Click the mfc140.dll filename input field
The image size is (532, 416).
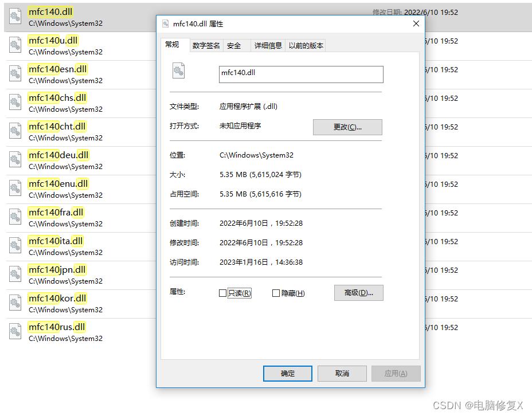(x=301, y=74)
